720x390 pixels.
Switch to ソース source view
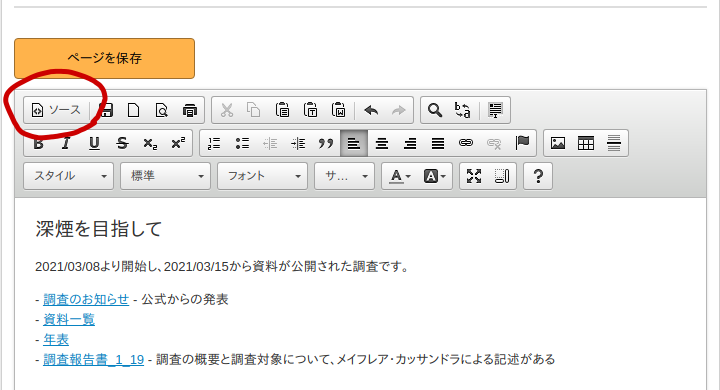click(56, 110)
